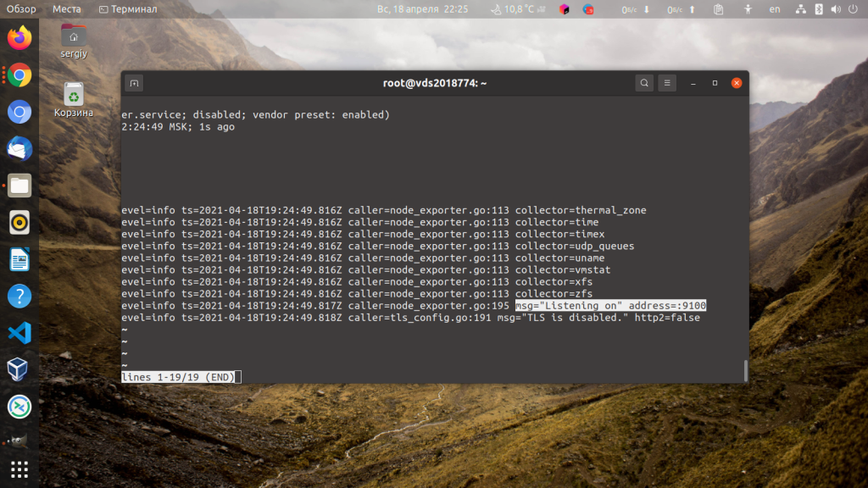
Task: Open Google Chrome in the dock
Action: (19, 75)
